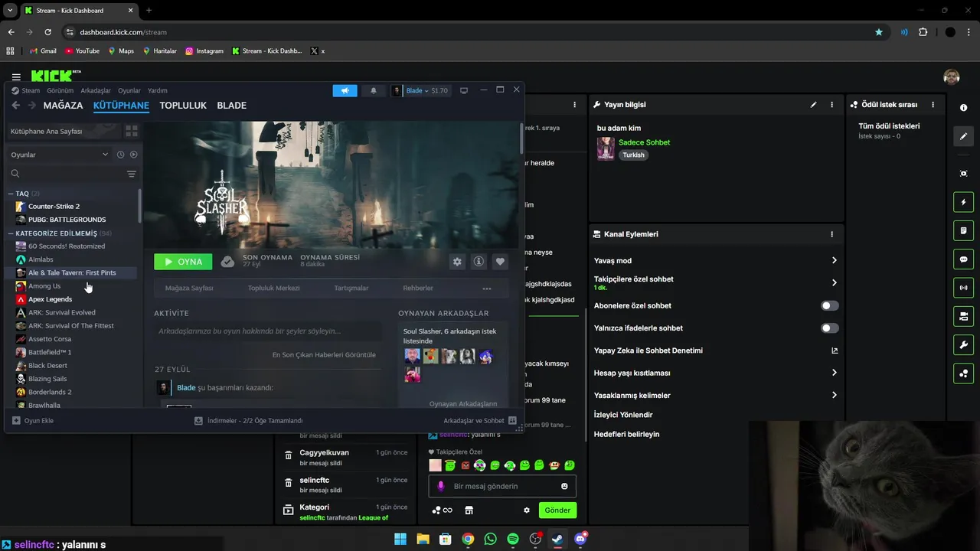Click info icon in Kick right sidebar
Screen dimensions: 980x551
coord(964,108)
